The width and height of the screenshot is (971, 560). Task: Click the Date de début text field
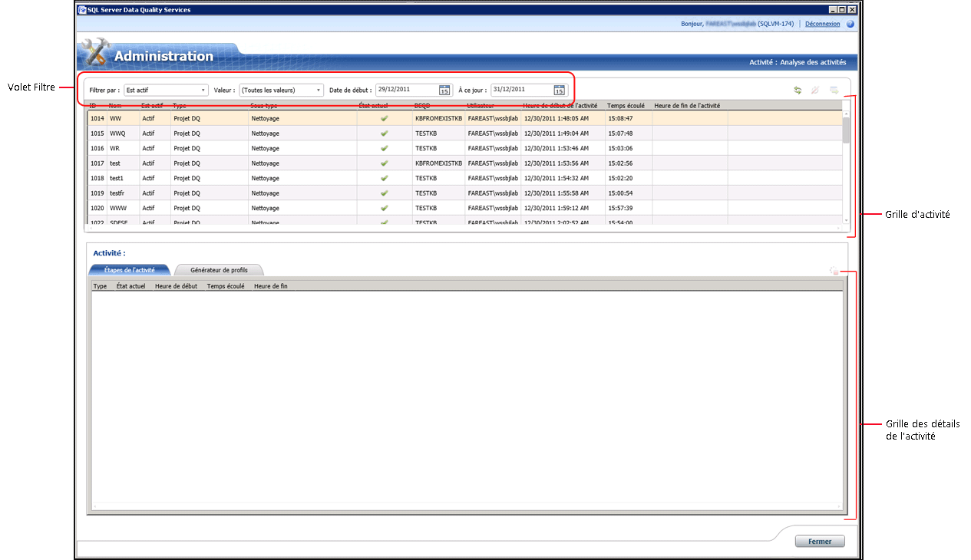pos(406,90)
